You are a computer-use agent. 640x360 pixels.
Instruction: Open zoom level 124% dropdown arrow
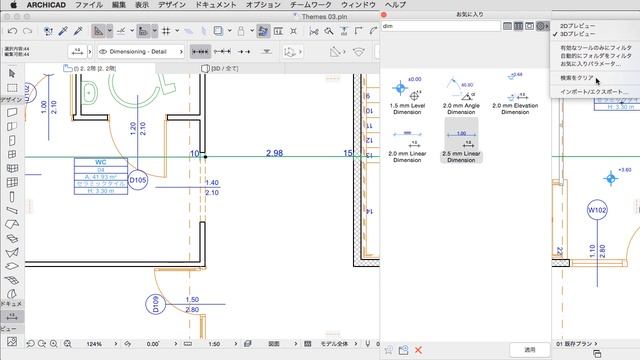[116, 344]
